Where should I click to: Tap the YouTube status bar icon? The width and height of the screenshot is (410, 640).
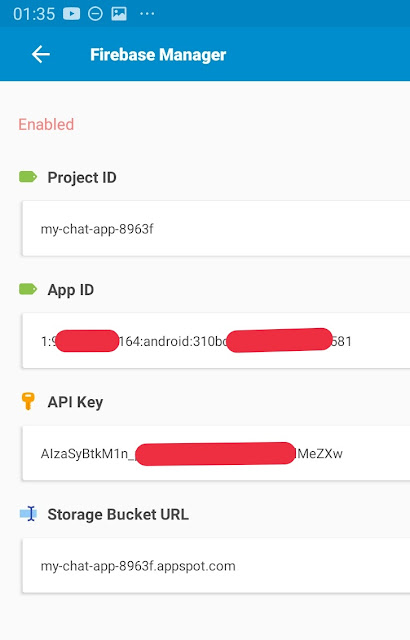point(71,14)
